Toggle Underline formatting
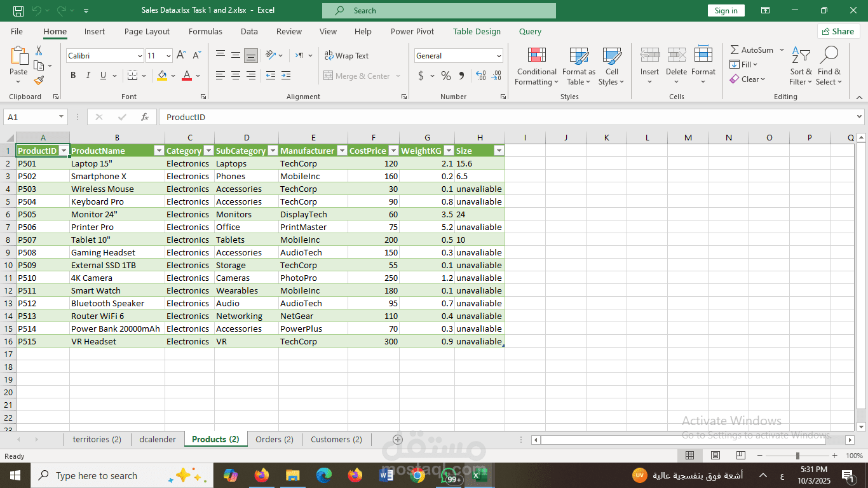 [x=103, y=76]
